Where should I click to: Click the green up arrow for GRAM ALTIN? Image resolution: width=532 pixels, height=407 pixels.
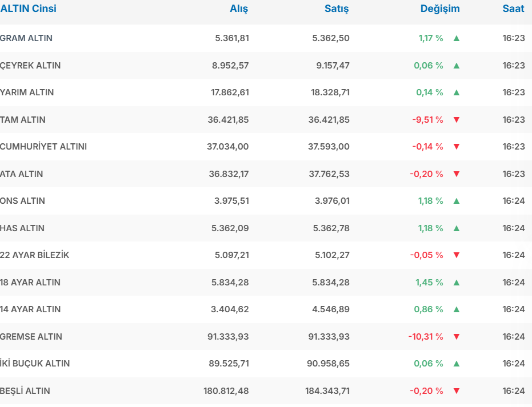point(456,38)
